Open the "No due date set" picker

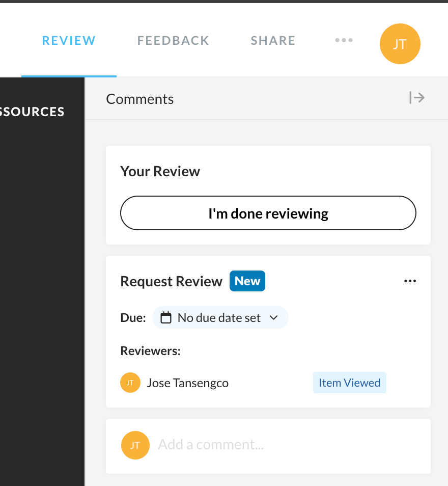click(x=219, y=318)
